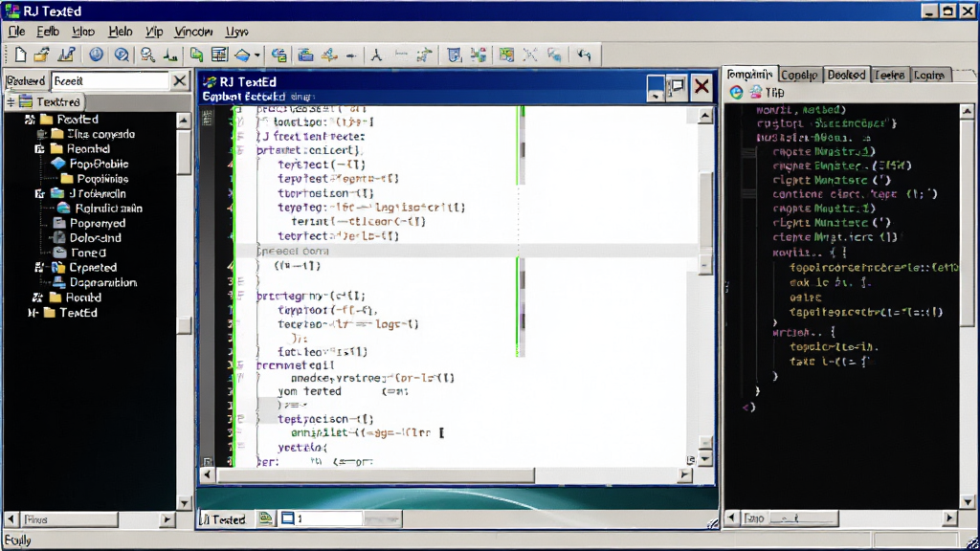Select the Toned item in the tree
Viewport: 980px width, 551px height.
79,253
